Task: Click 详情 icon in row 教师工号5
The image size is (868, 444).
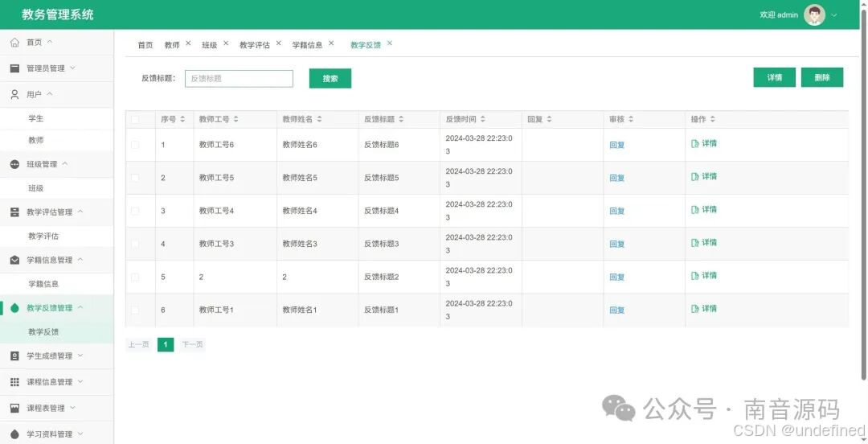Action: point(694,177)
